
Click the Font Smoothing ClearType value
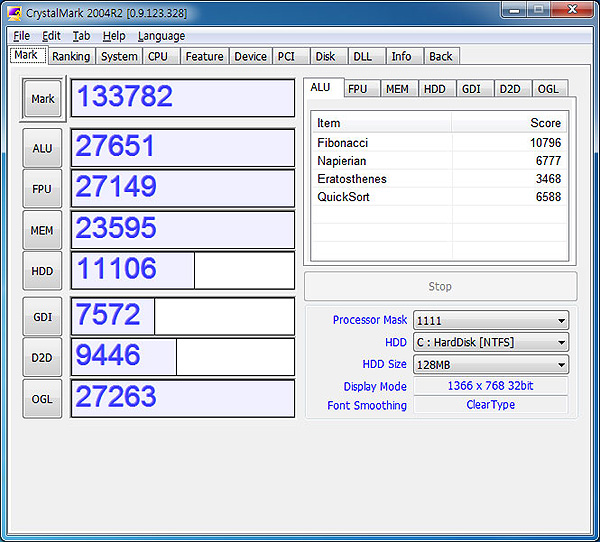point(491,405)
